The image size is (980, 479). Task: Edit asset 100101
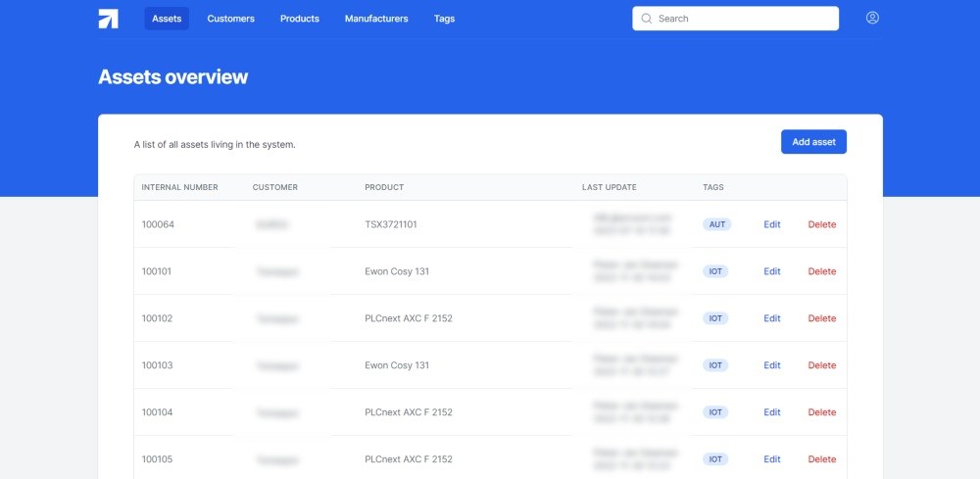[772, 271]
